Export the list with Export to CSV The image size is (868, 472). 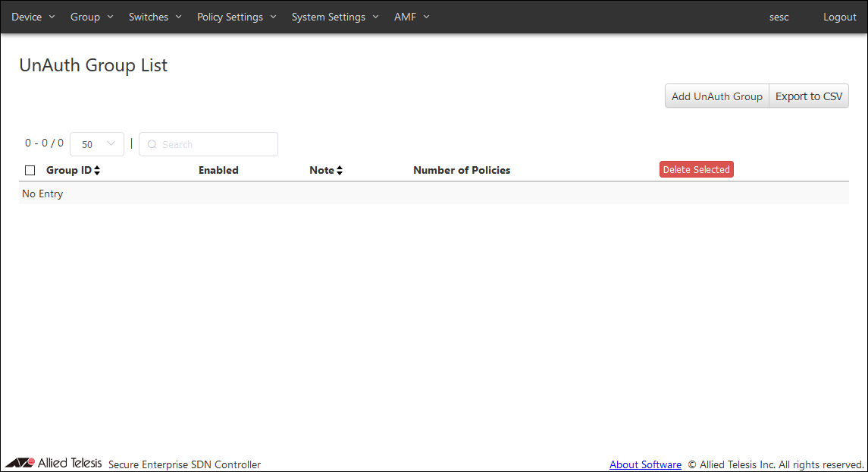tap(808, 96)
